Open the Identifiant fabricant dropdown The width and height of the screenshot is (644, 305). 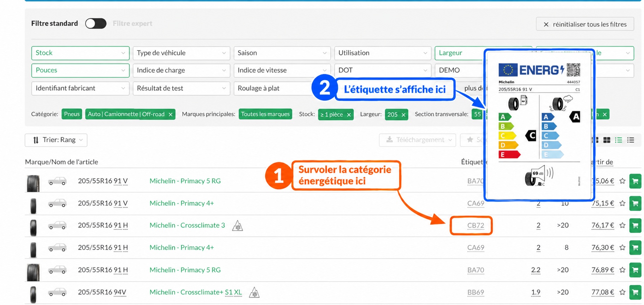pyautogui.click(x=80, y=88)
